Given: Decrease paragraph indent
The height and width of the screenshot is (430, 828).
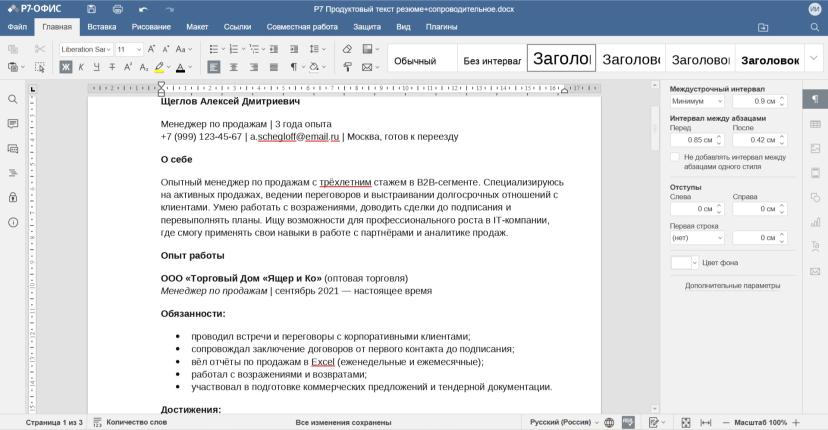Looking at the screenshot, I should pos(274,49).
